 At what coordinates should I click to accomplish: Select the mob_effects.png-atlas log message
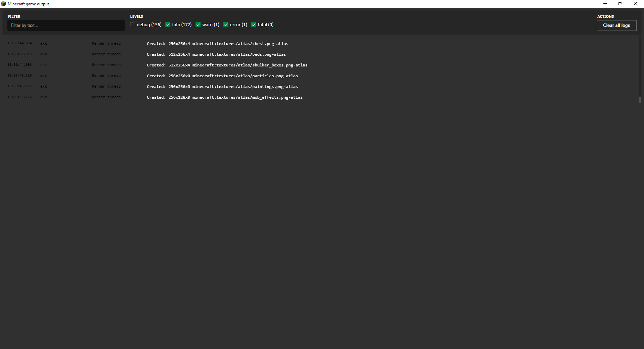[x=225, y=97]
